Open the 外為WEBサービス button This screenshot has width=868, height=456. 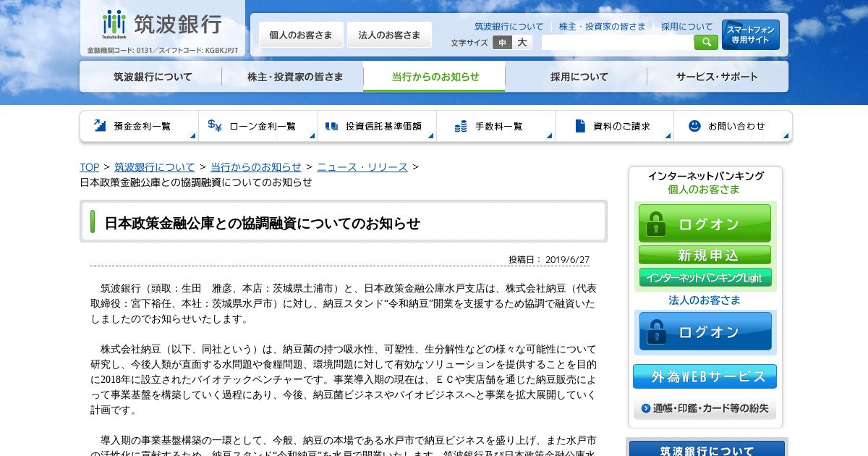point(705,376)
